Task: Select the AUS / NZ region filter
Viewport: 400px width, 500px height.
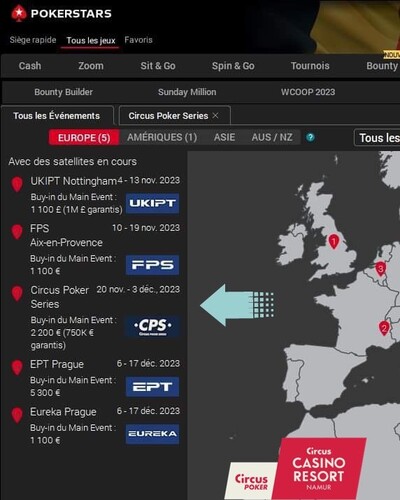Action: click(x=272, y=137)
